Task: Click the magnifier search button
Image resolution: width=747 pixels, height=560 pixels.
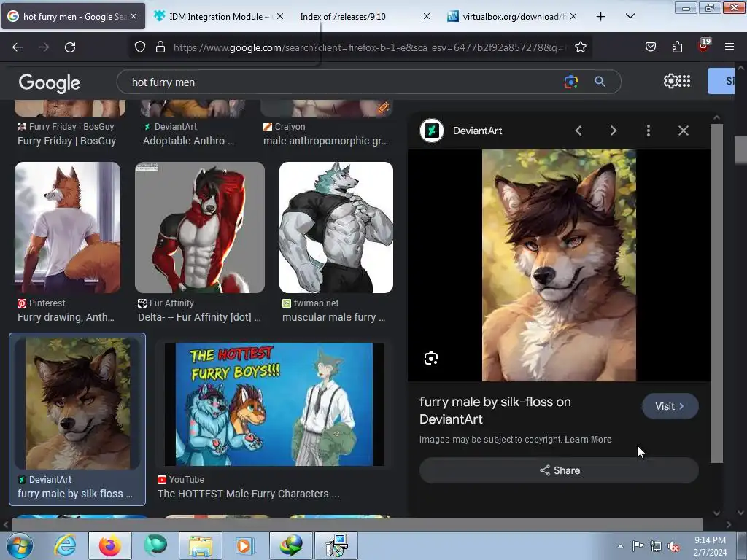Action: (x=600, y=82)
